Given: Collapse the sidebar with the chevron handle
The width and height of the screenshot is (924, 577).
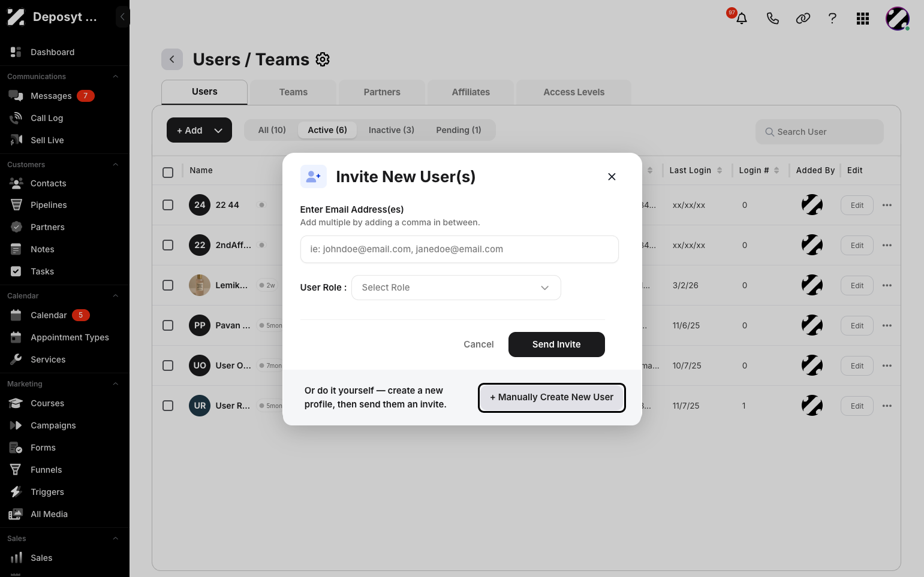Looking at the screenshot, I should (123, 17).
